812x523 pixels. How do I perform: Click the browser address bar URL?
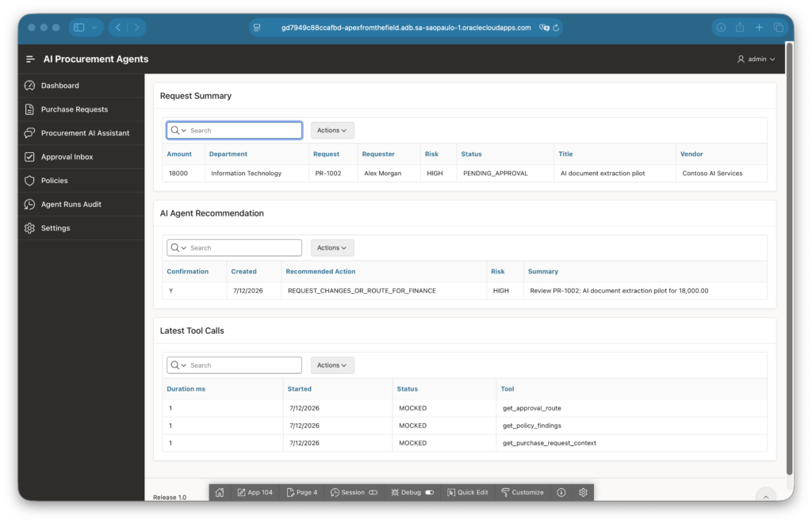tap(406, 28)
